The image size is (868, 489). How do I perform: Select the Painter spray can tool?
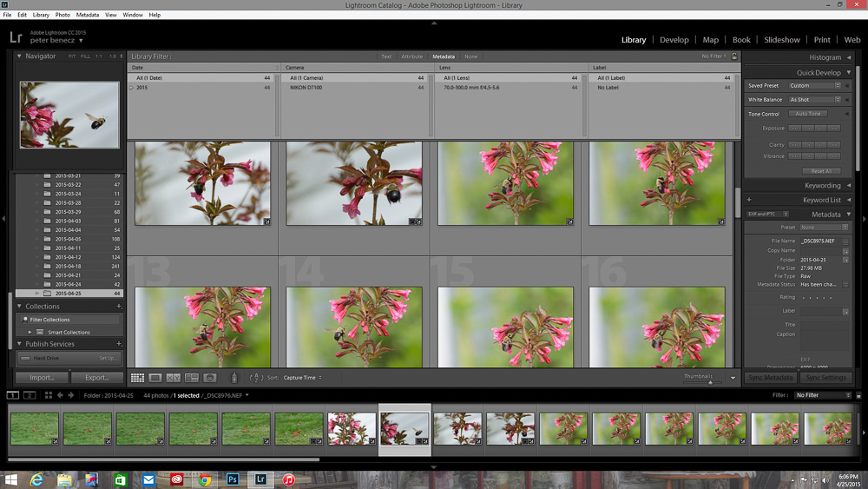(x=233, y=378)
